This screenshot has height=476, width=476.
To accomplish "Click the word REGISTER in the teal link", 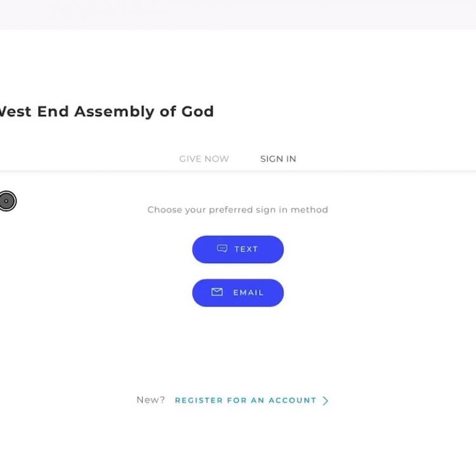I will pos(199,400).
